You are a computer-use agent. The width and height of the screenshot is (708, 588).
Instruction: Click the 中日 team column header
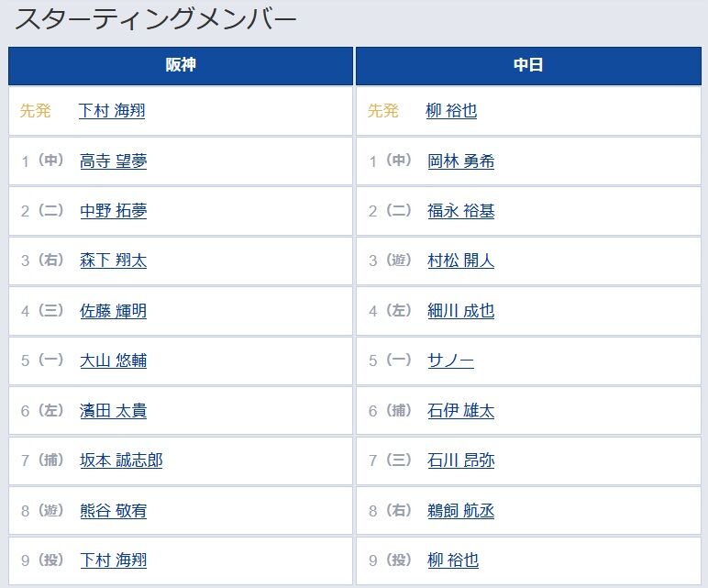click(528, 65)
